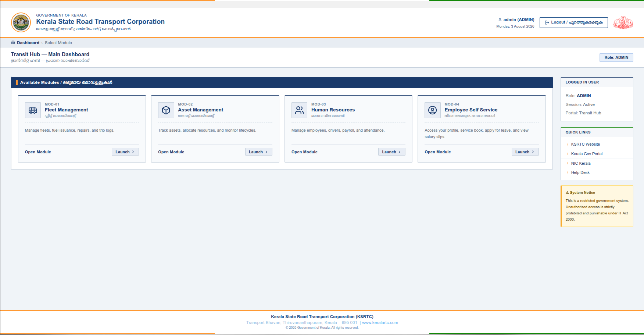Go to Dashboard in the breadcrumb
The image size is (644, 335).
[28, 43]
